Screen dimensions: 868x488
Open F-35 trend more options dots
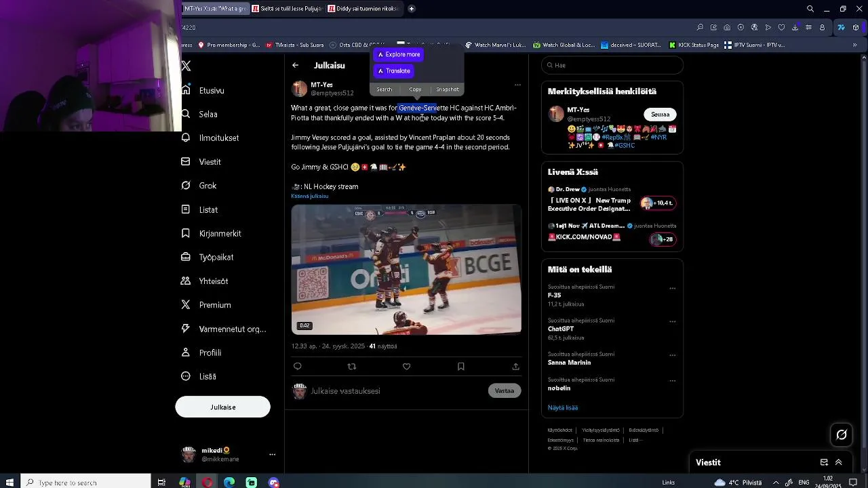click(673, 288)
